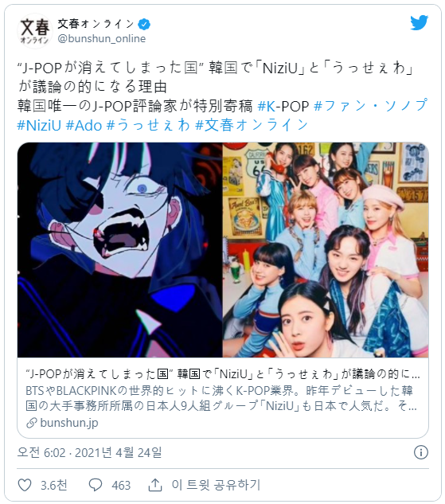Click the share upload arrow icon
Image resolution: width=445 pixels, height=504 pixels.
(x=155, y=485)
